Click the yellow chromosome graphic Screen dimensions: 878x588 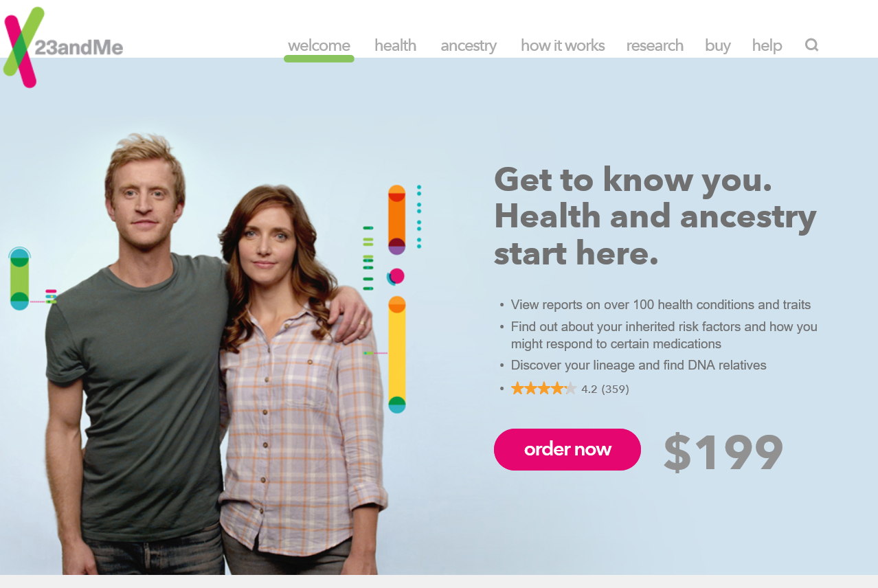396,354
